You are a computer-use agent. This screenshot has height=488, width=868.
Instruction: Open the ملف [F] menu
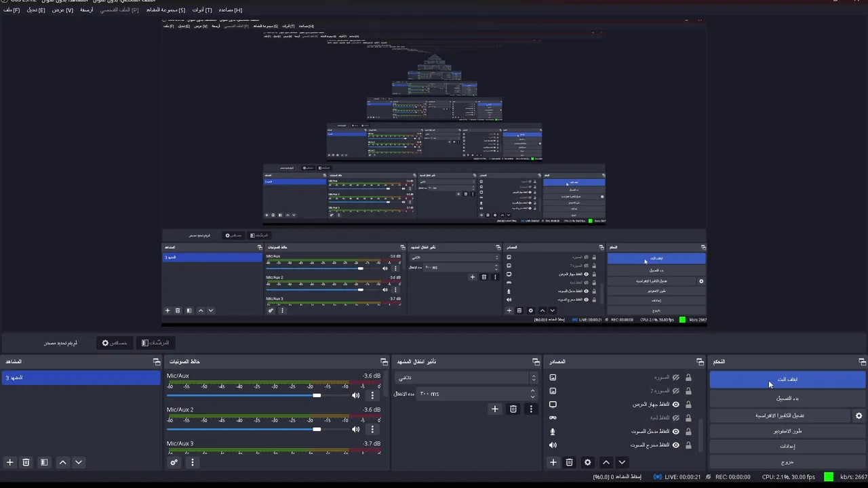point(12,10)
